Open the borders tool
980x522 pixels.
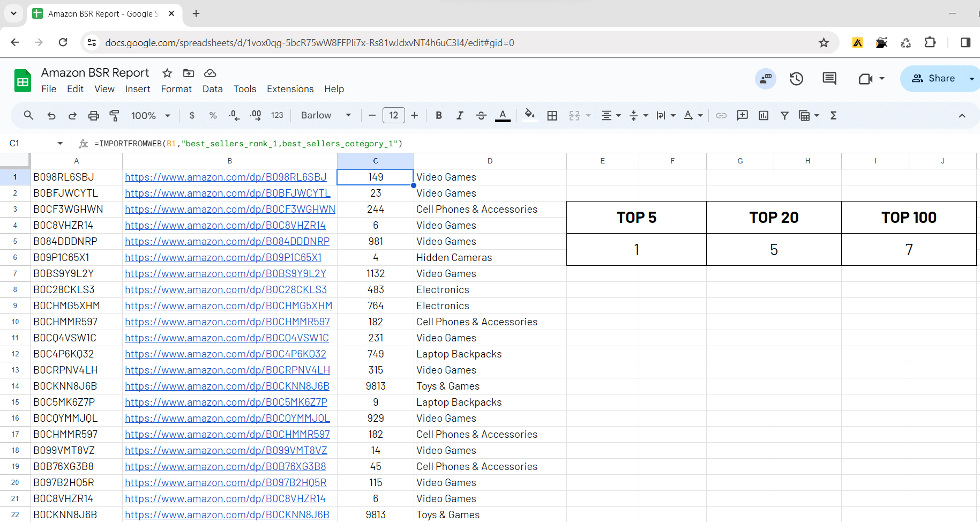point(552,115)
